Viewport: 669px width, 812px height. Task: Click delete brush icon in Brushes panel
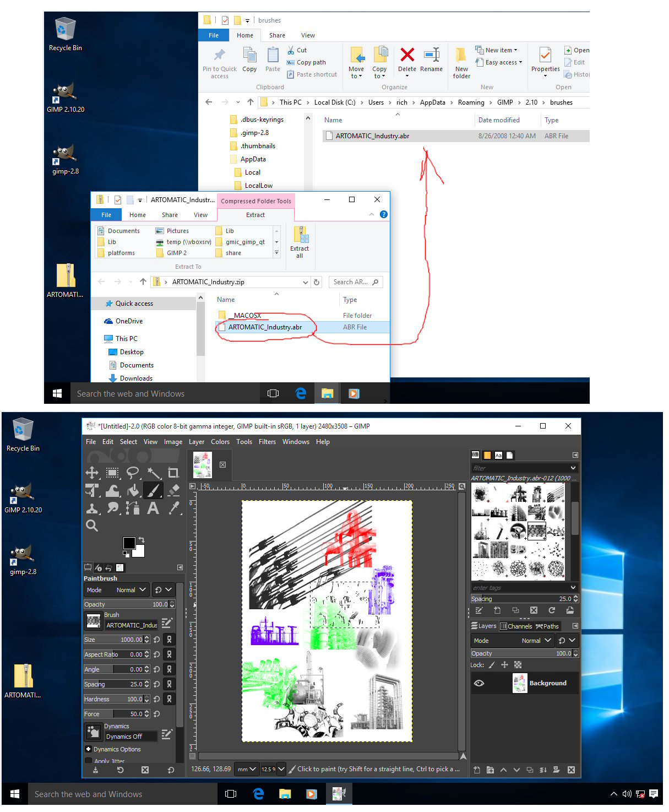tap(534, 610)
